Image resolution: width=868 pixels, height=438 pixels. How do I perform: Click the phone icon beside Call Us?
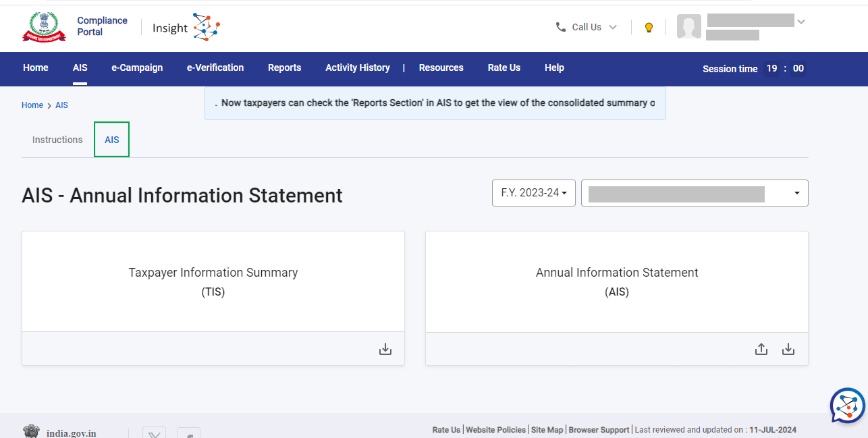[561, 27]
